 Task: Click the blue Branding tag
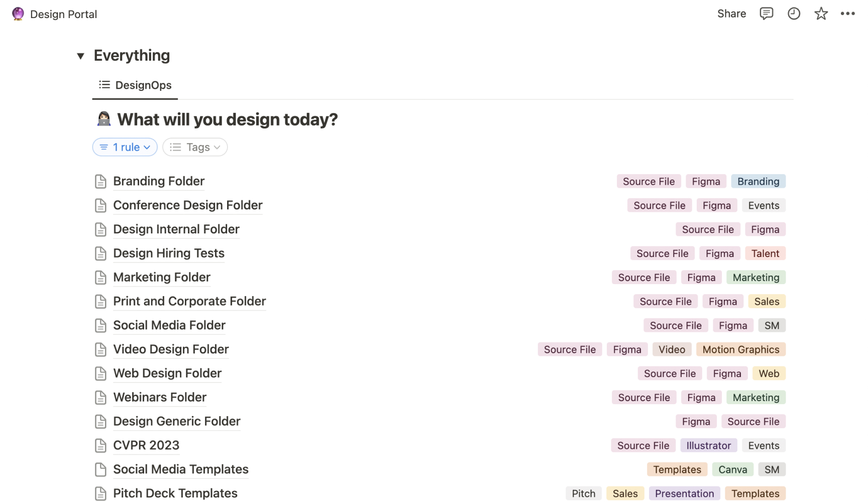[758, 181]
